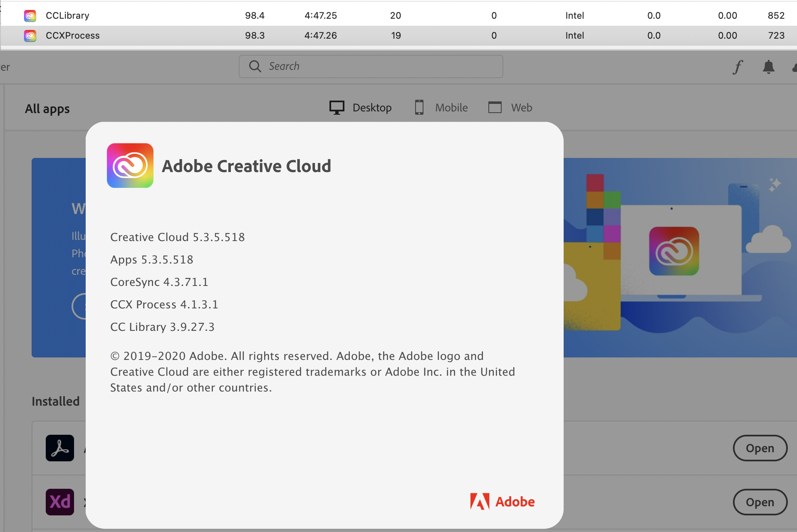Click inside the Search field
Image resolution: width=797 pixels, height=532 pixels.
(x=370, y=66)
